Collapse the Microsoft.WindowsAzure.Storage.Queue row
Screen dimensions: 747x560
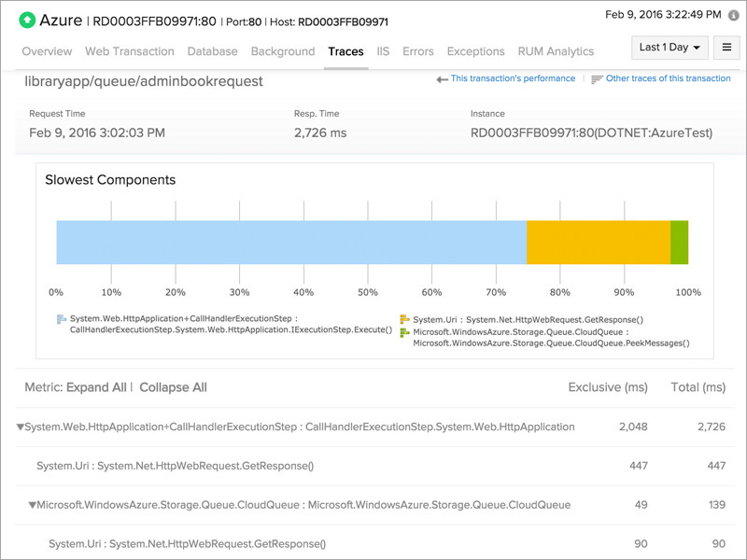33,505
